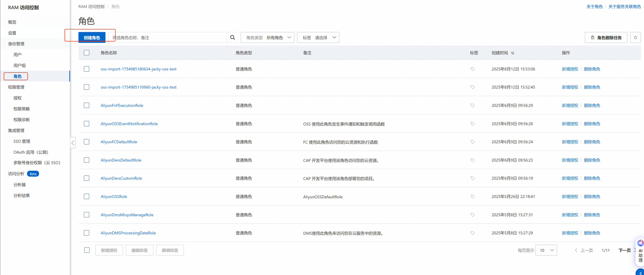The width and height of the screenshot is (644, 275).
Task: Click the 创建角色 button
Action: pyautogui.click(x=92, y=38)
